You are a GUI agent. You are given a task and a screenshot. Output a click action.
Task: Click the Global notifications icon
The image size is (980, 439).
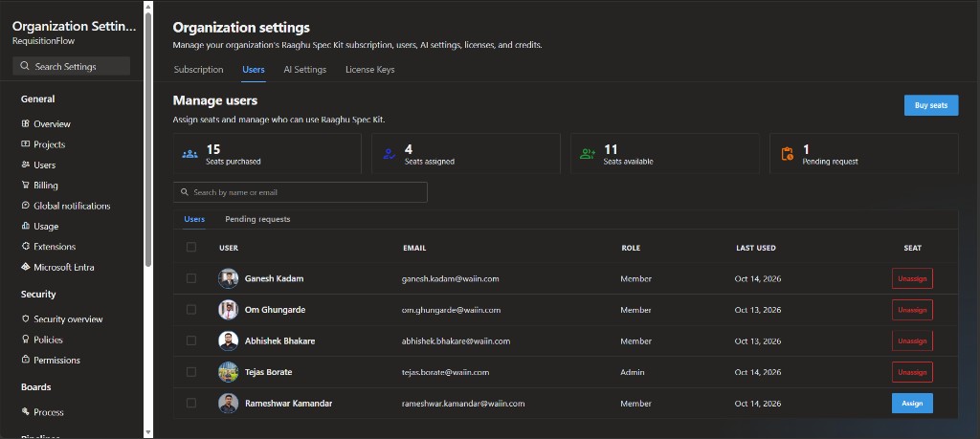click(x=26, y=206)
